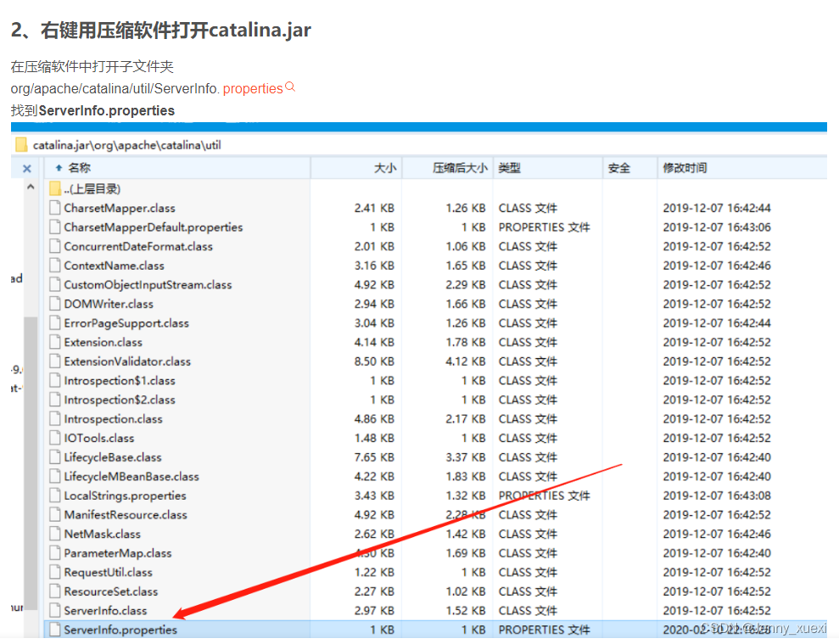The width and height of the screenshot is (839, 644).
Task: Click the orange 'properties' search link
Action: [253, 88]
